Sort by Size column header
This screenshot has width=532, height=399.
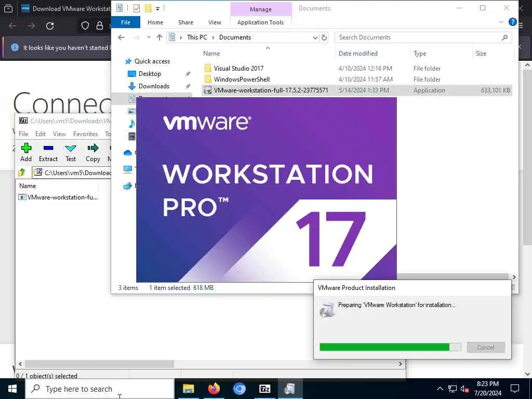[x=481, y=54]
